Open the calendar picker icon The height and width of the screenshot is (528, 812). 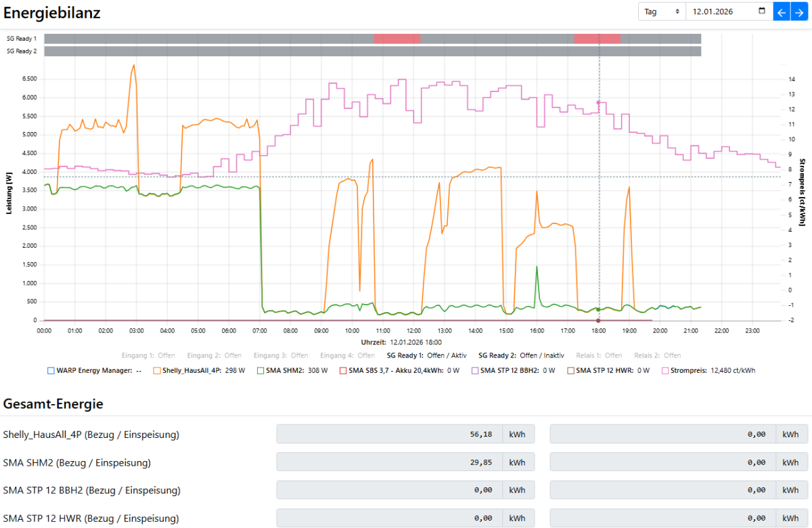tap(762, 12)
